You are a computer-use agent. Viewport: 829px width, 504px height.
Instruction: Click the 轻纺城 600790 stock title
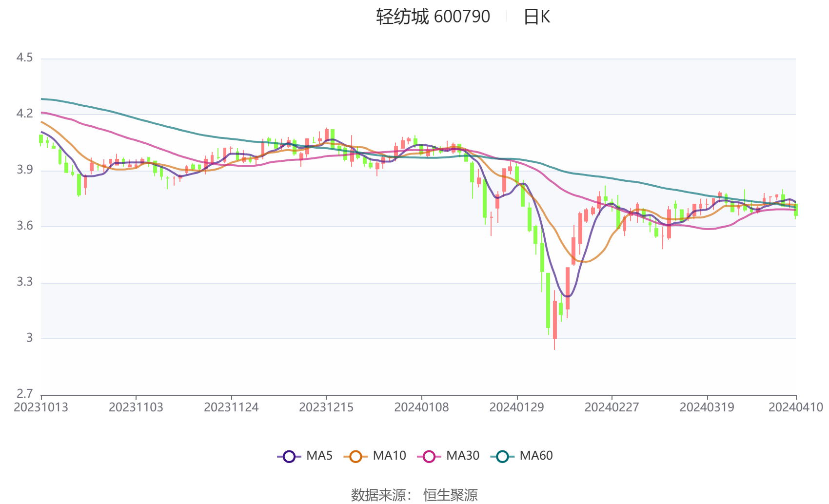(433, 17)
